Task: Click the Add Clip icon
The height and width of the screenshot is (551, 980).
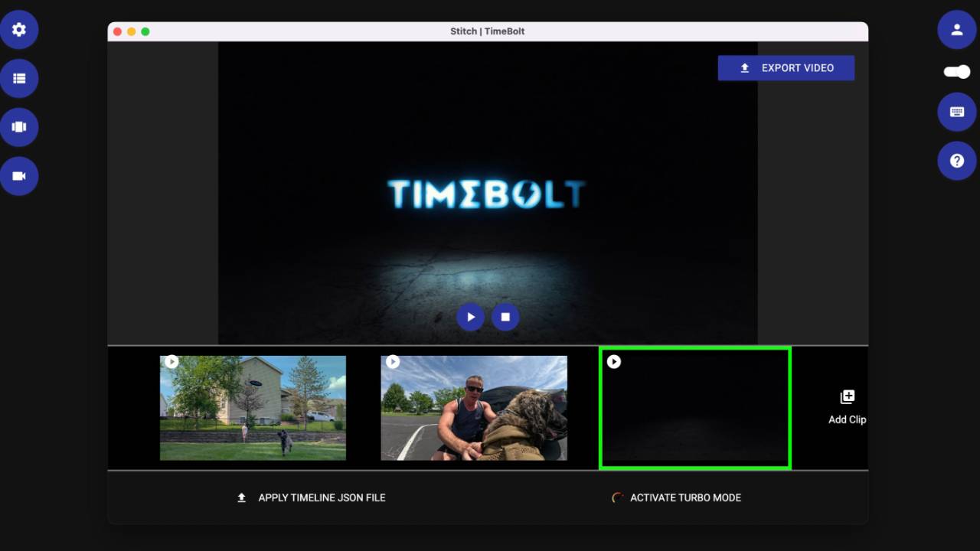Action: [x=847, y=396]
